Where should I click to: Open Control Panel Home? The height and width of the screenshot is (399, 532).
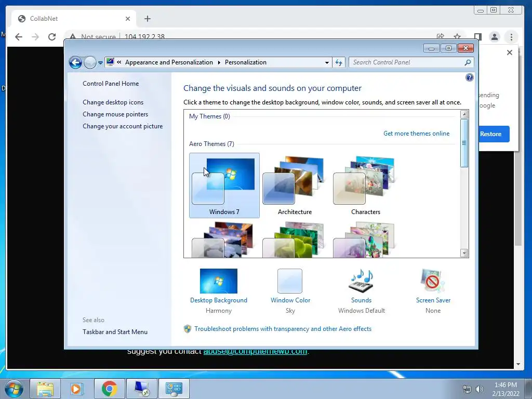pyautogui.click(x=111, y=84)
